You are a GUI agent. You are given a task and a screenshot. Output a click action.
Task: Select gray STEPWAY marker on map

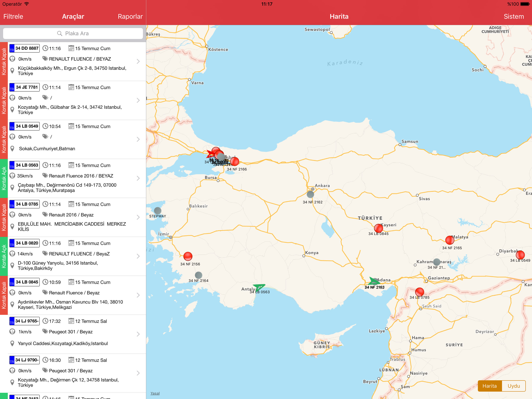tap(158, 211)
